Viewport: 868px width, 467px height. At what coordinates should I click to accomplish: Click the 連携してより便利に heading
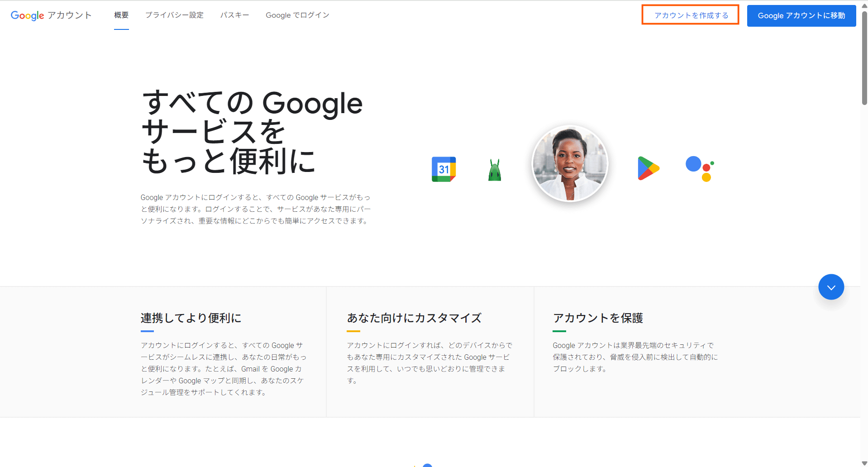pyautogui.click(x=191, y=318)
